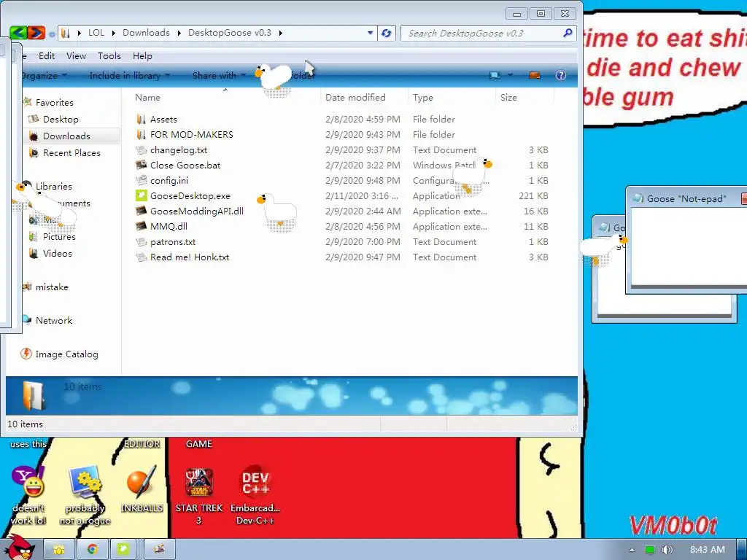The height and width of the screenshot is (560, 747).
Task: Click LOL in the address breadcrumb
Action: point(96,32)
